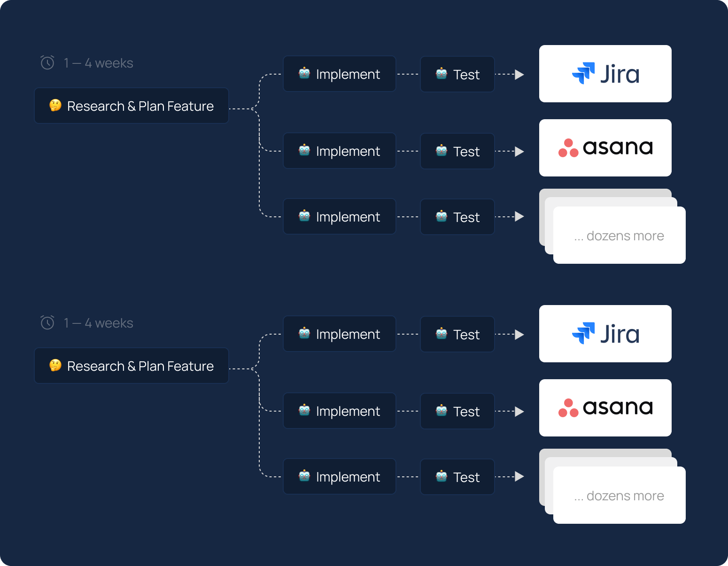Select Implement label leading to lower dozens more
Image resolution: width=728 pixels, height=566 pixels.
(348, 477)
